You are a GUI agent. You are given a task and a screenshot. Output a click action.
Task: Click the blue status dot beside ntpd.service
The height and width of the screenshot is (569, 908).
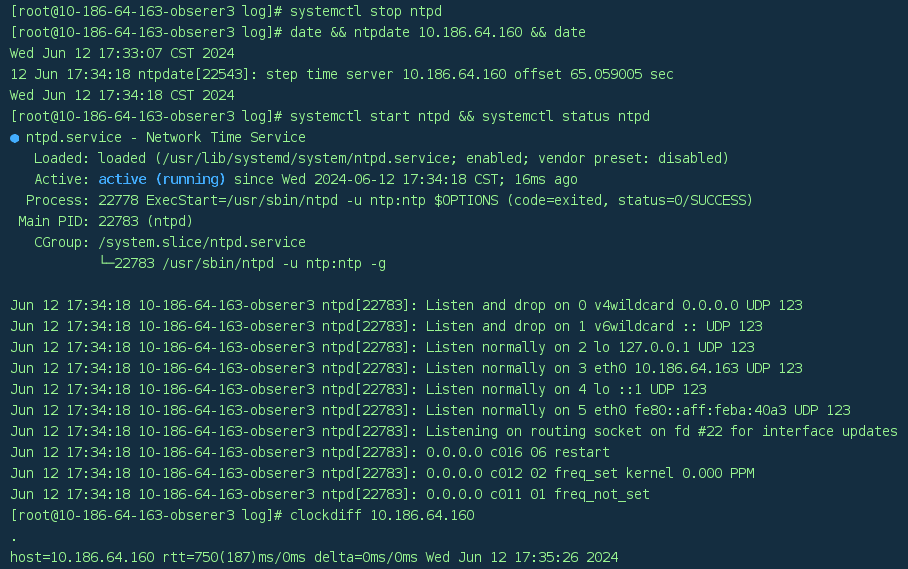(15, 138)
